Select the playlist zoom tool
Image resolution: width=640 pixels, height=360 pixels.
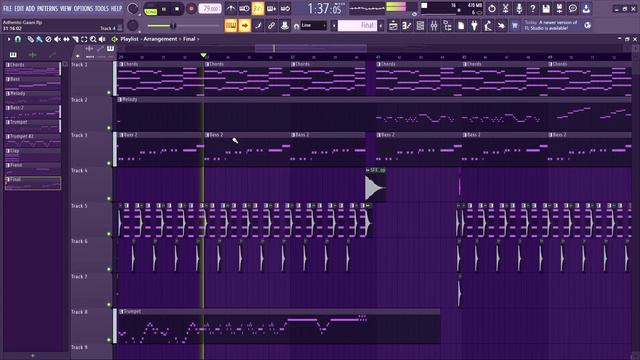[x=93, y=39]
